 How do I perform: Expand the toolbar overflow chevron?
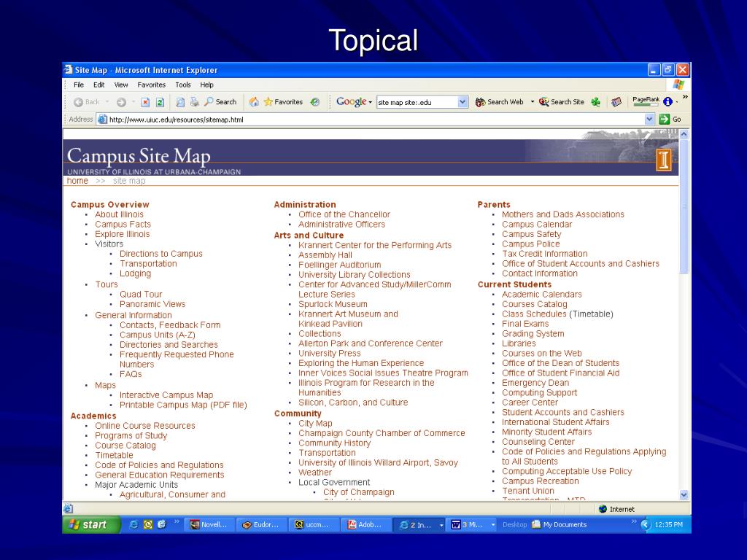[x=685, y=97]
